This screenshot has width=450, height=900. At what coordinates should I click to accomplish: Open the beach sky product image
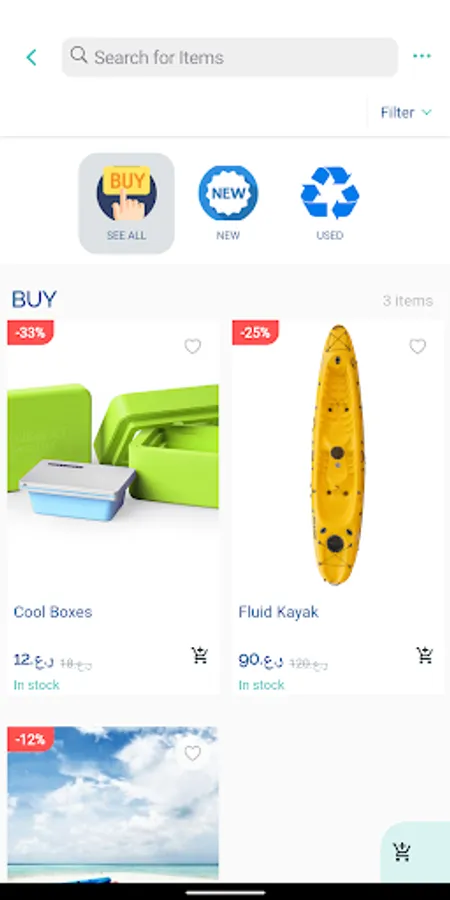113,804
